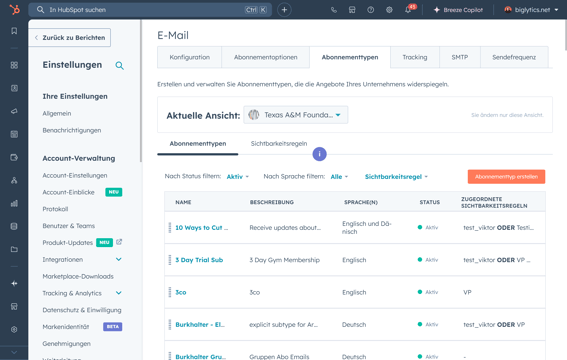The width and height of the screenshot is (567, 360).
Task: Click the quick-create plus button
Action: pyautogui.click(x=284, y=10)
